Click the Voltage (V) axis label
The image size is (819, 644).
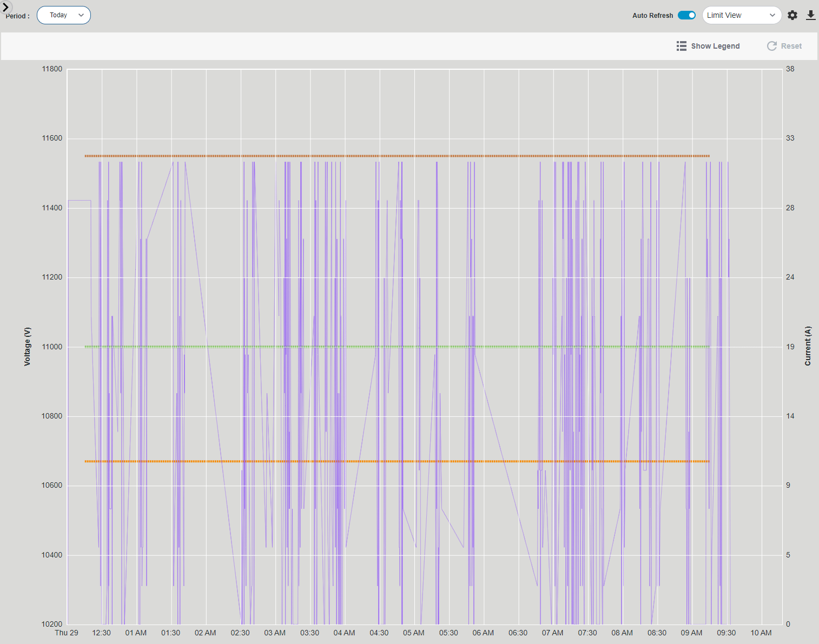click(x=27, y=346)
